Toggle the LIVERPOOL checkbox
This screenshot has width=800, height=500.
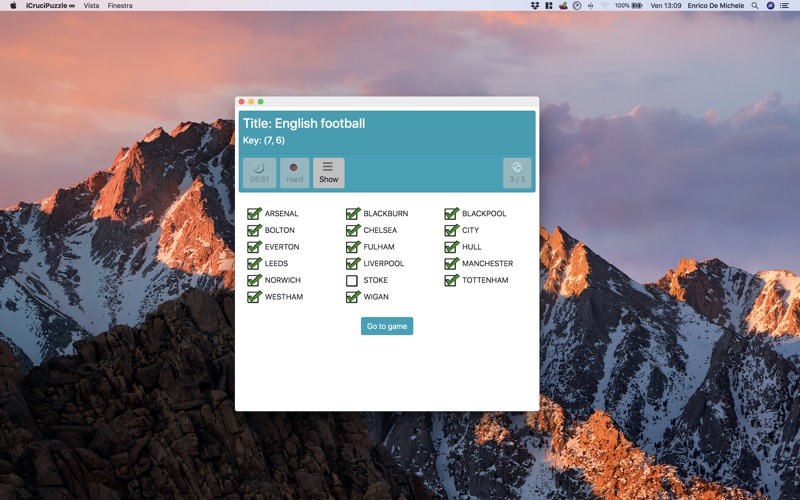pos(353,263)
